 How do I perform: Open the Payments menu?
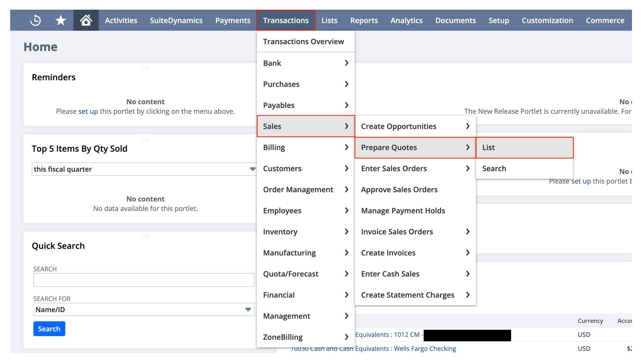click(233, 20)
